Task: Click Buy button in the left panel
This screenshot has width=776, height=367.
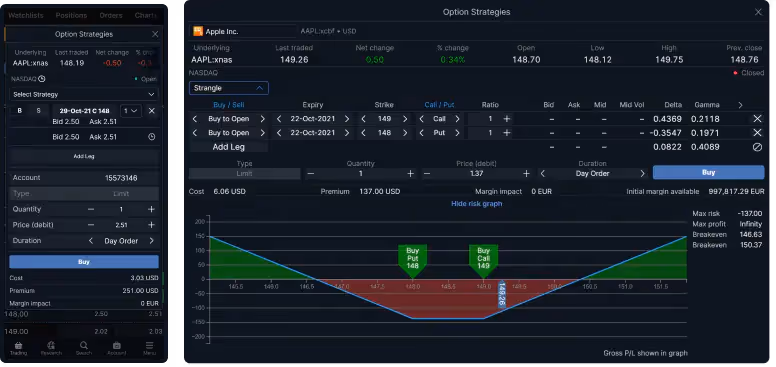Action: 84,262
